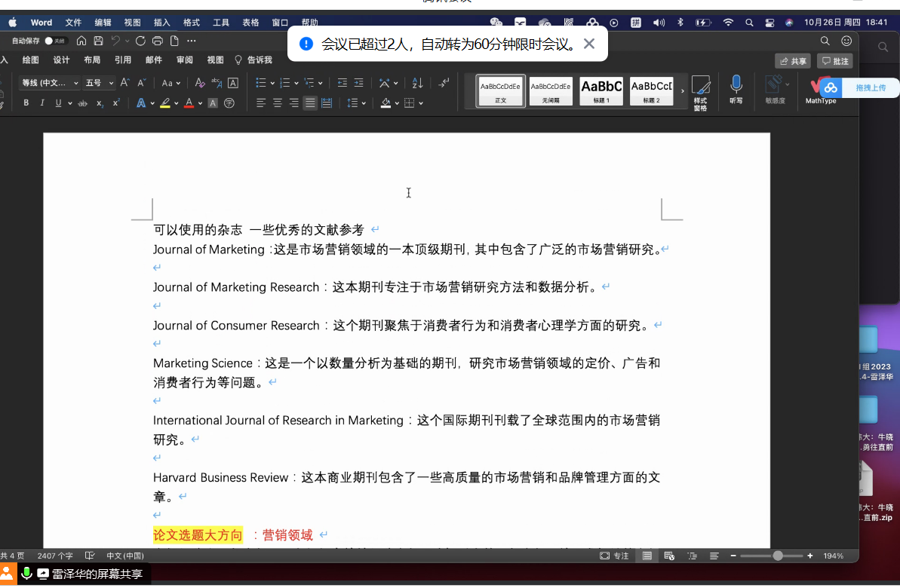
Task: Click the Save icon in title bar
Action: click(x=98, y=41)
